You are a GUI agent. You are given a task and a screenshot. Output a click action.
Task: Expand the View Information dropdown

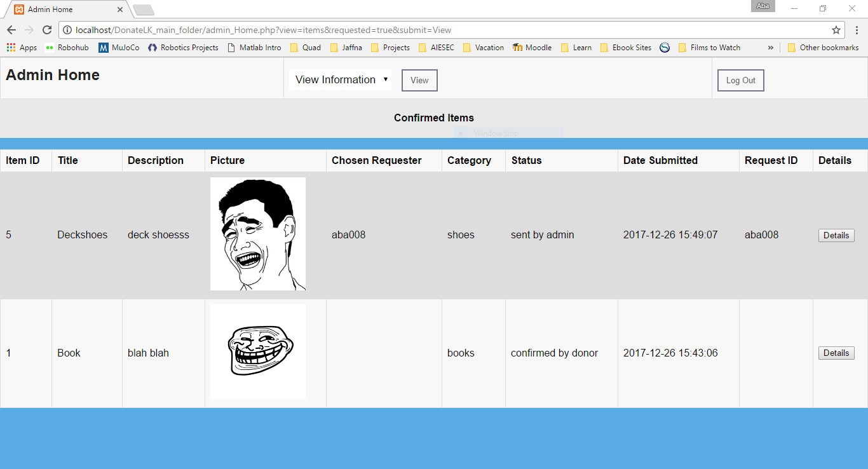[341, 79]
